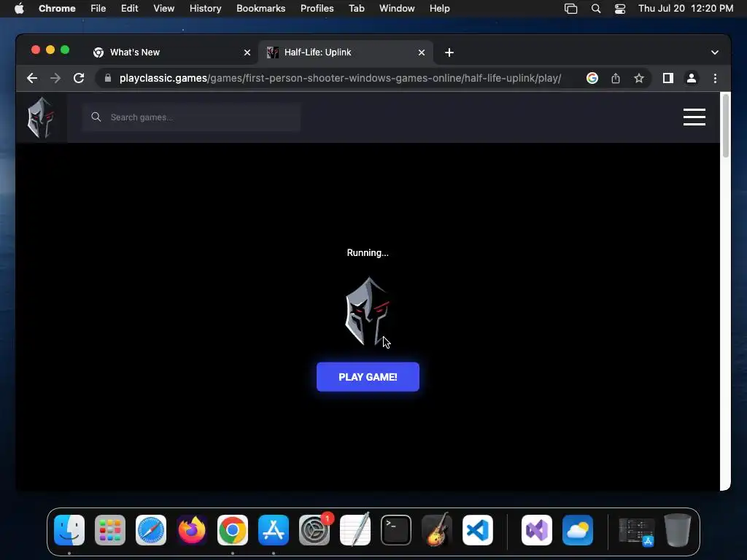Launch Terminal from the Dock
The height and width of the screenshot is (560, 747).
(396, 530)
